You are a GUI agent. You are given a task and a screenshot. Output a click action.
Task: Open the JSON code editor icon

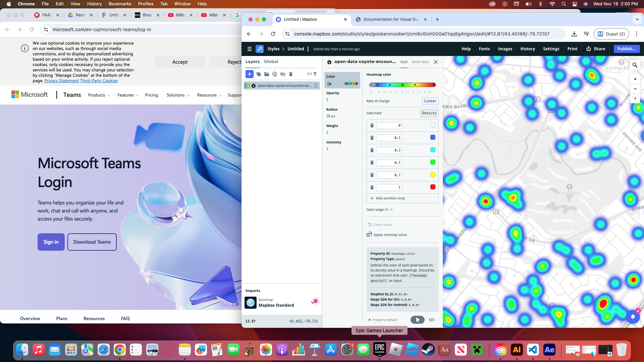(x=432, y=320)
